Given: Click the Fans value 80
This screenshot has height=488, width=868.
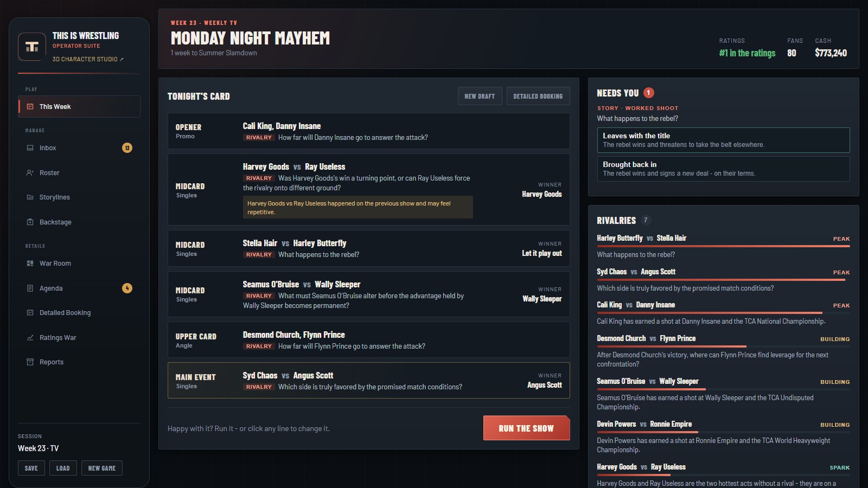Looking at the screenshot, I should click(792, 53).
